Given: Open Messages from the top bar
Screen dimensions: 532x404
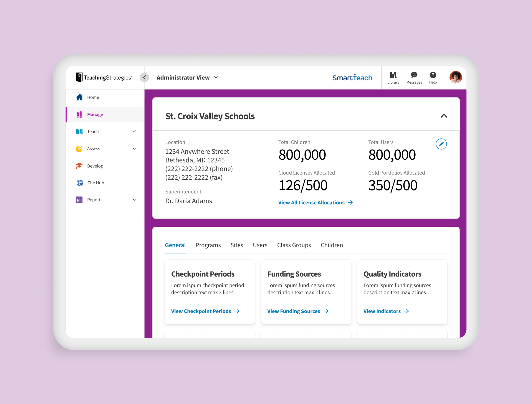Looking at the screenshot, I should pos(414,77).
